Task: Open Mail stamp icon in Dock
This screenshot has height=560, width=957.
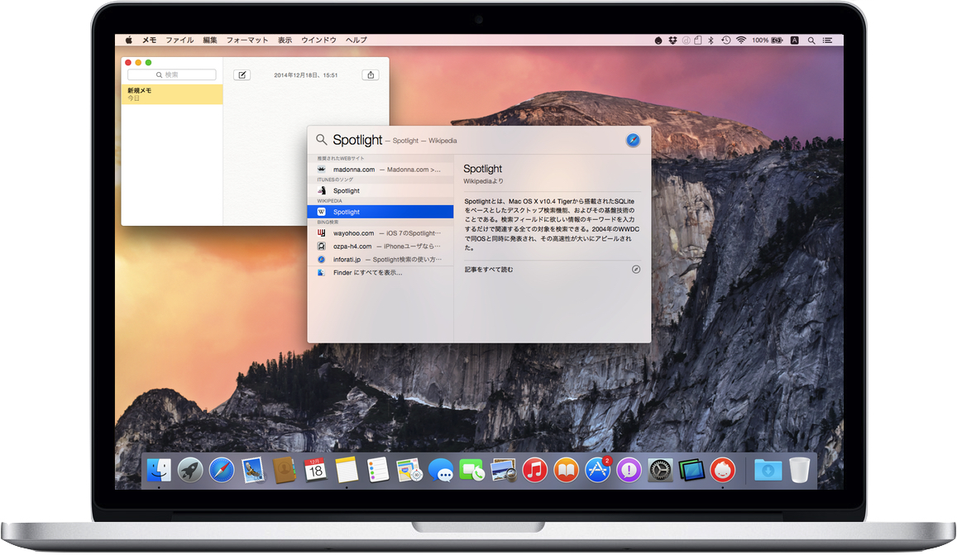Action: pos(252,470)
